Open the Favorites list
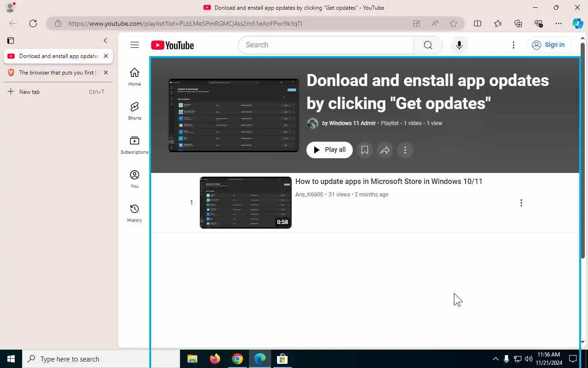This screenshot has height=368, width=588. [x=498, y=23]
